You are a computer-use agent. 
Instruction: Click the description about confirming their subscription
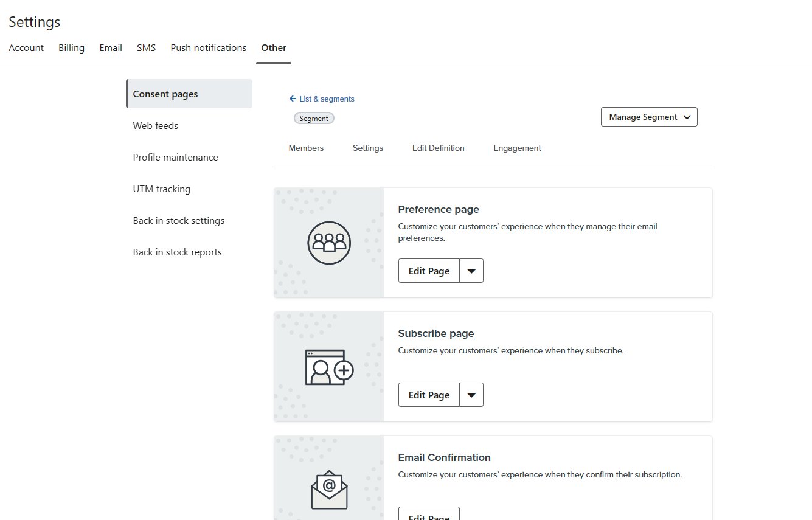click(540, 474)
